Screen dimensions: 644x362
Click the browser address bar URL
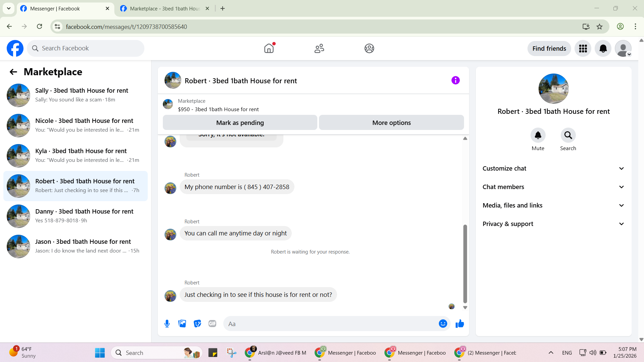click(127, 27)
